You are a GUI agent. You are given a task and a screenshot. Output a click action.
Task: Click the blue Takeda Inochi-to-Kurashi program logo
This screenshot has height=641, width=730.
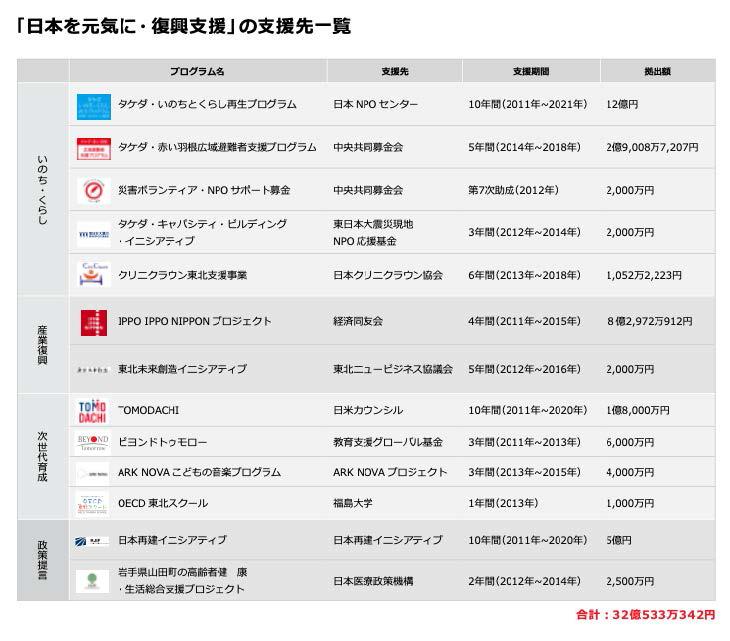click(94, 107)
